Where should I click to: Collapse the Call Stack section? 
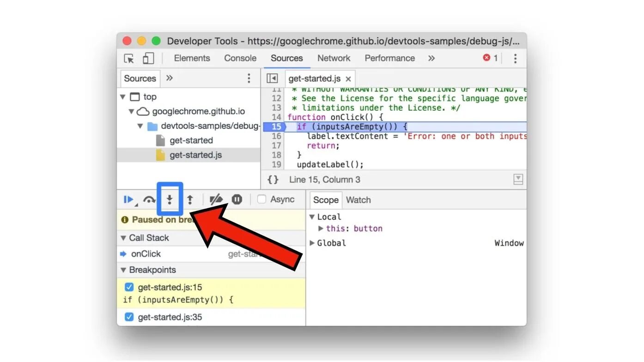(123, 238)
